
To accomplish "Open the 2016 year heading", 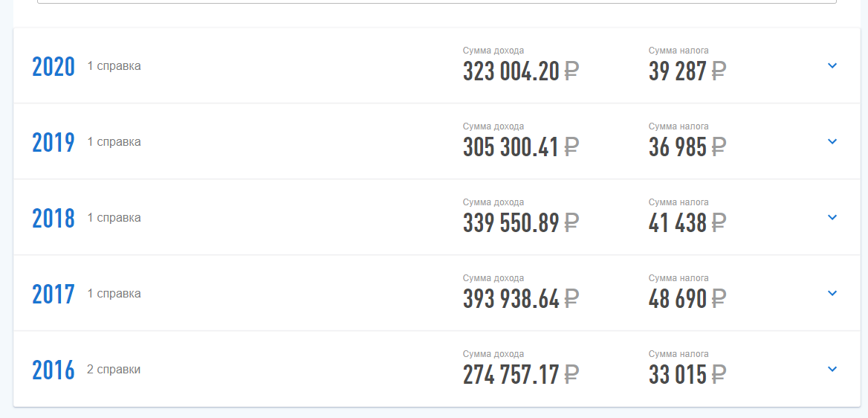I will coord(54,370).
